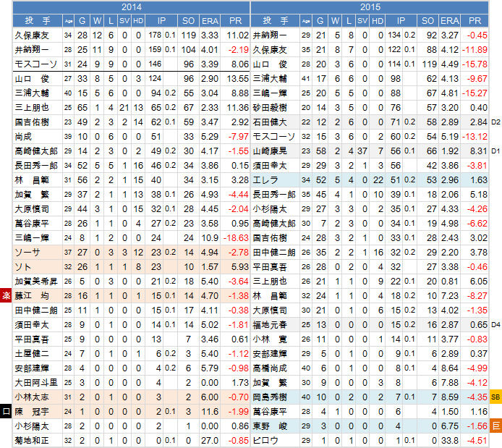
Task: Select 高橋尚成 in the 2015 table
Action: pos(270,368)
